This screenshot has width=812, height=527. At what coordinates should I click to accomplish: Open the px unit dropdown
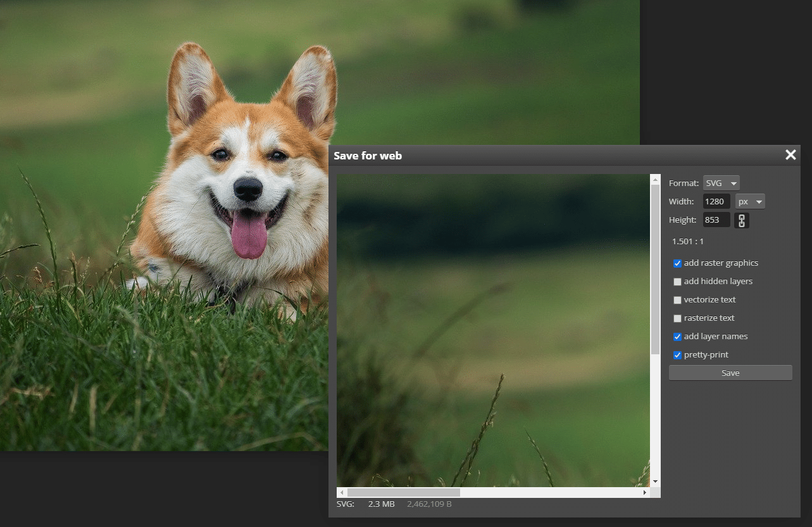[x=750, y=201]
